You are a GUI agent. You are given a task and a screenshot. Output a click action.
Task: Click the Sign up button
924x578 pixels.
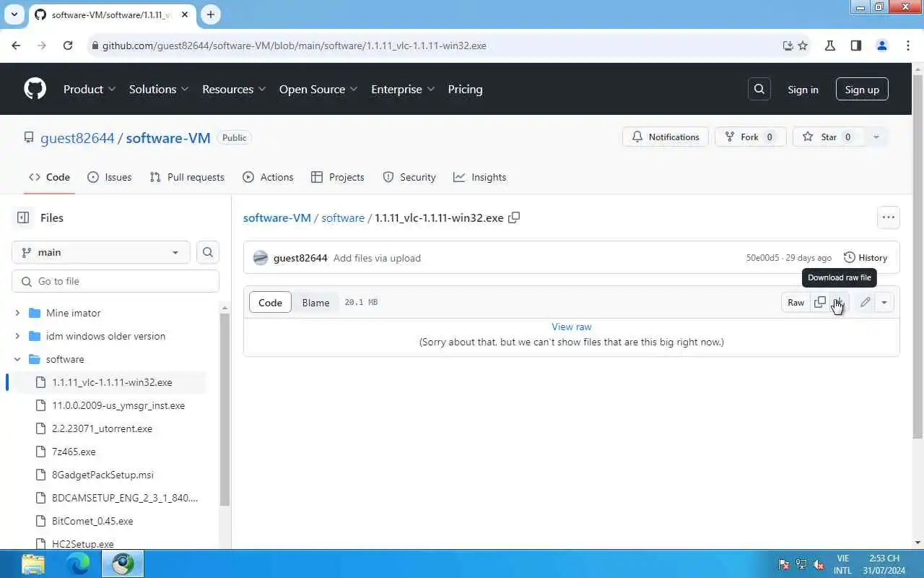(x=862, y=90)
